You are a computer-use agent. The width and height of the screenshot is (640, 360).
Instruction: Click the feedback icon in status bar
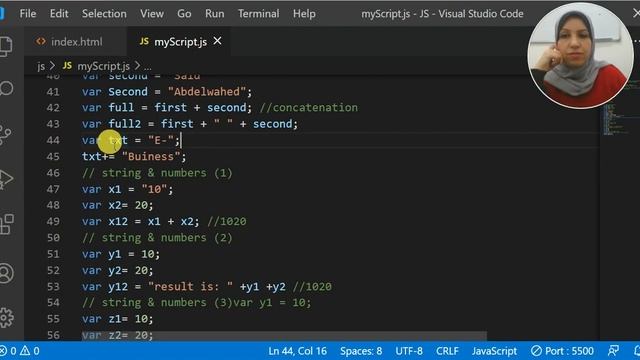click(x=613, y=351)
